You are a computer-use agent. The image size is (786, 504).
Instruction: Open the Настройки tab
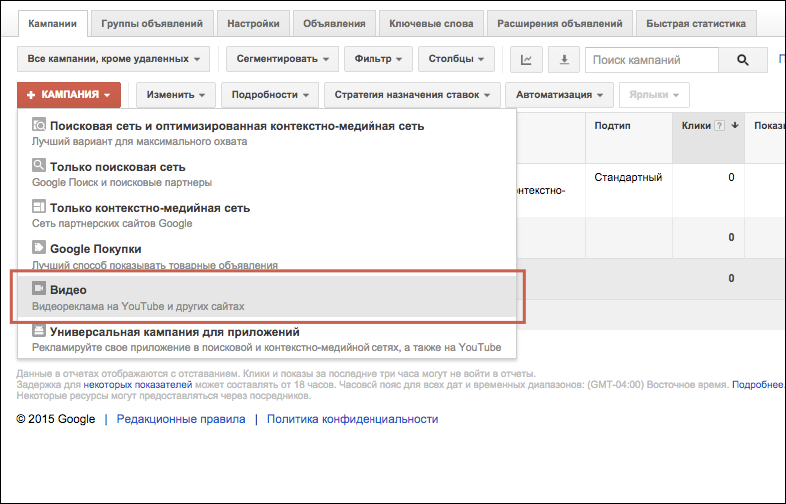(253, 24)
